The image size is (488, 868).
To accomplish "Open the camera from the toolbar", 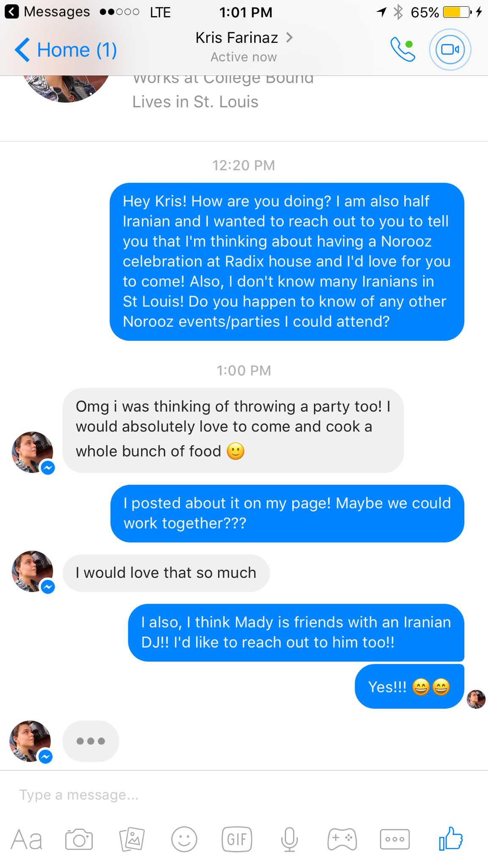I will point(79,839).
